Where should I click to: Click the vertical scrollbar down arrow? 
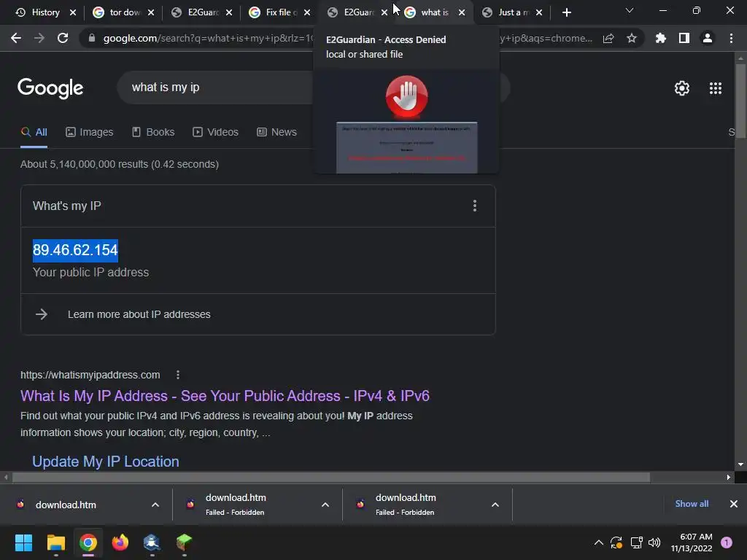(740, 464)
